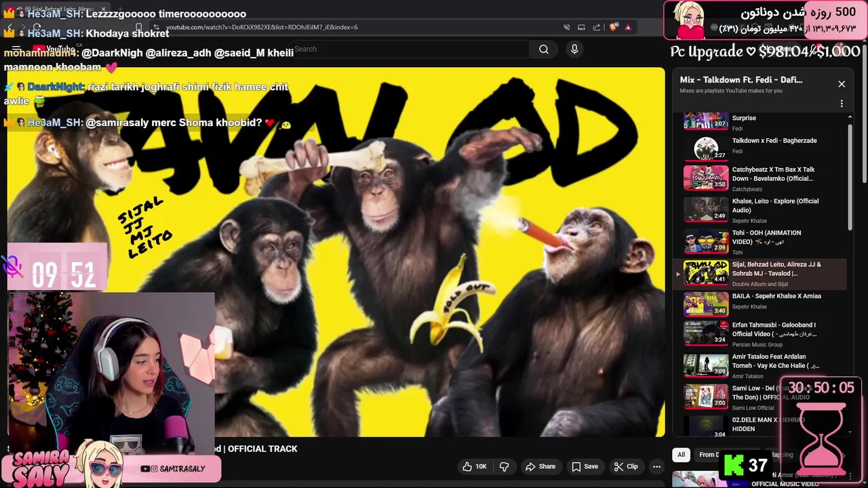Open more actions ellipsis beside Clip
The image size is (868, 488).
[x=656, y=466]
